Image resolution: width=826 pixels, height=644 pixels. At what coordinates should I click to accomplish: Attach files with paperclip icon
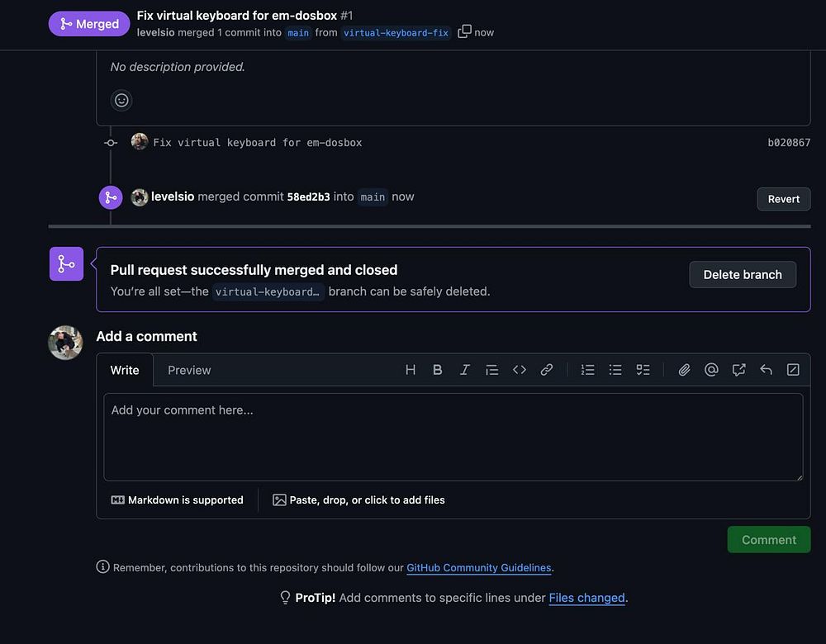[x=684, y=370]
